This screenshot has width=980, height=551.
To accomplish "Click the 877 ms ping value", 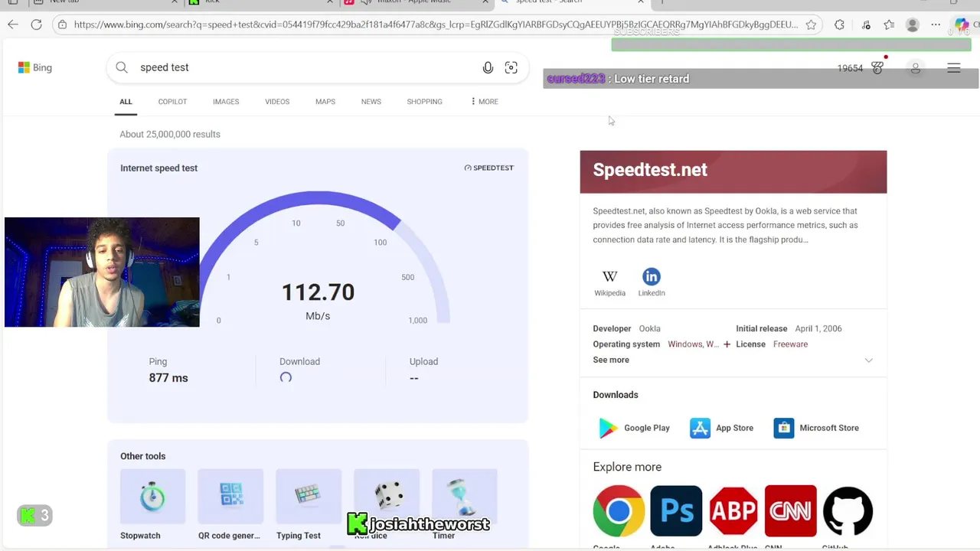I will pos(168,378).
